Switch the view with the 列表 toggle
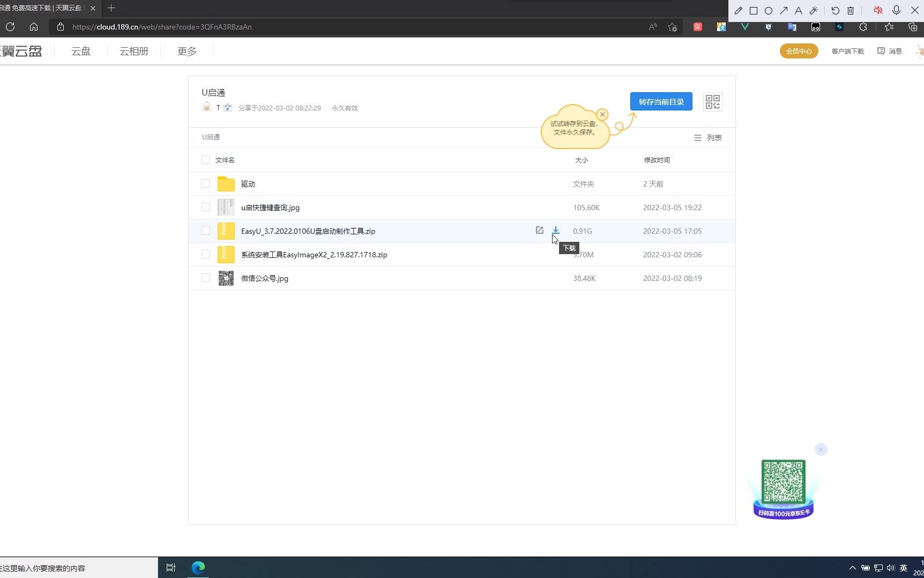Image resolution: width=924 pixels, height=578 pixels. tap(708, 138)
